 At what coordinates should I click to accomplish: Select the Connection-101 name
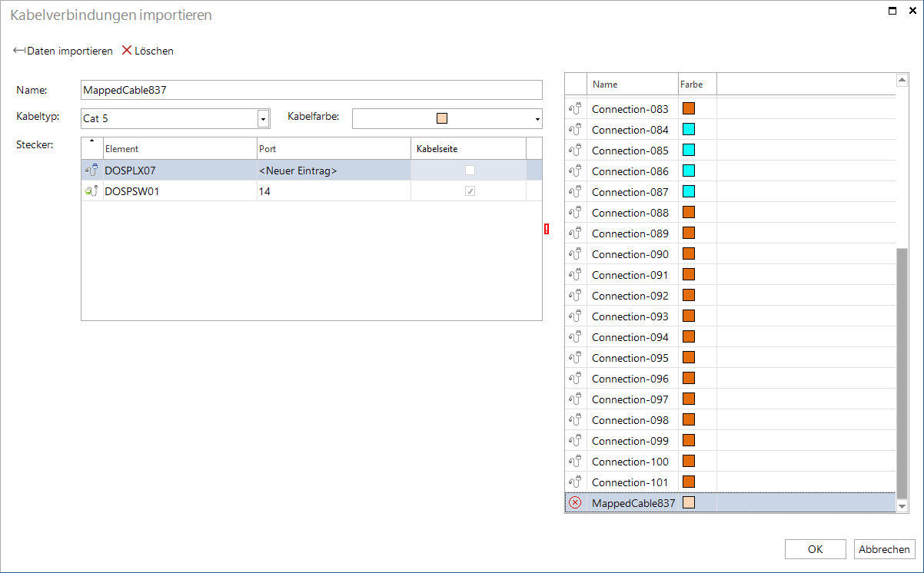point(630,482)
